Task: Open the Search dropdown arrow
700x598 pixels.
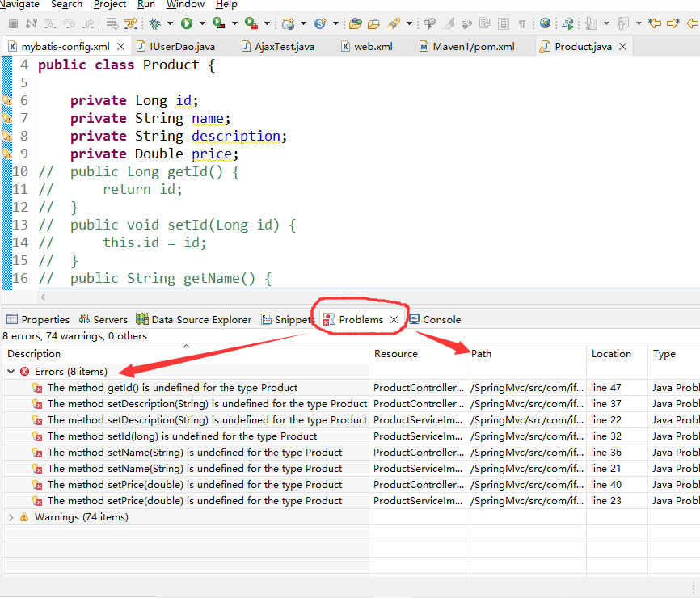Action: tap(409, 23)
